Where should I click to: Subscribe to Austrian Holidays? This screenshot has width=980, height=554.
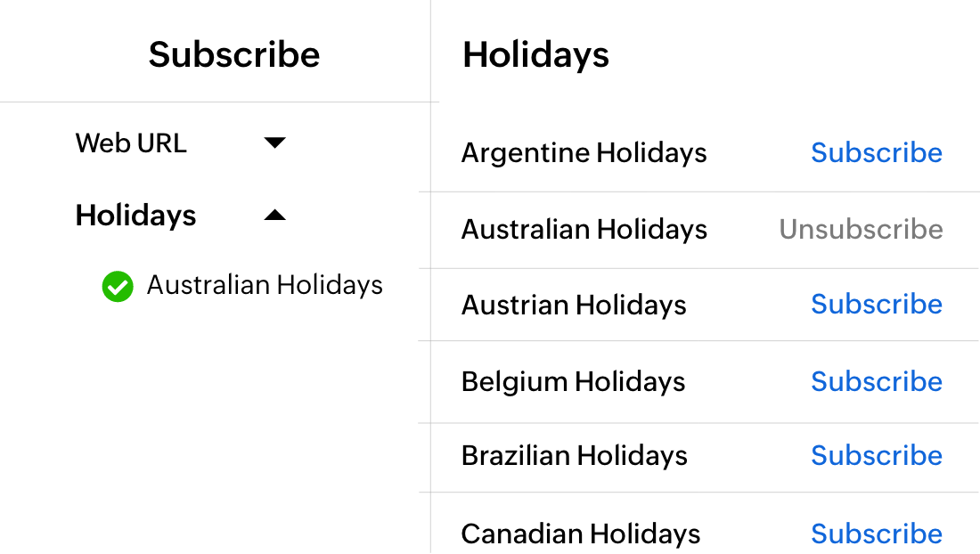pos(876,305)
